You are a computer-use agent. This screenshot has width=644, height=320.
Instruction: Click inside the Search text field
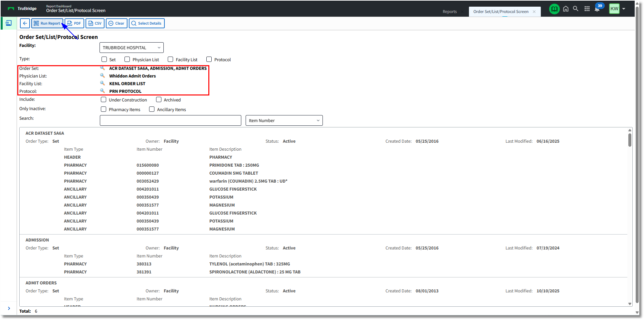coord(170,120)
